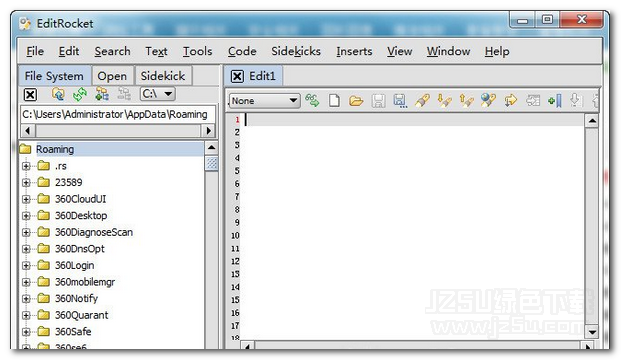Click line number 10 in the gutter

click(x=235, y=236)
